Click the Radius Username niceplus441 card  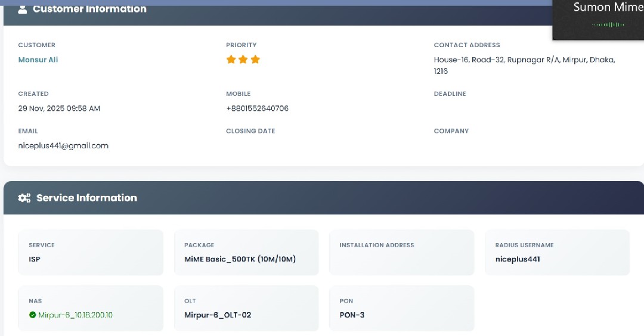click(557, 253)
